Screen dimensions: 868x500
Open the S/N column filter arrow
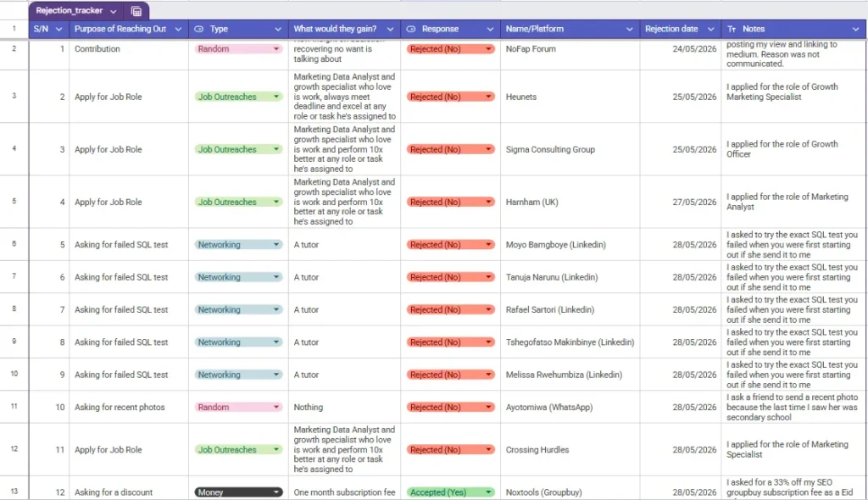[58, 29]
